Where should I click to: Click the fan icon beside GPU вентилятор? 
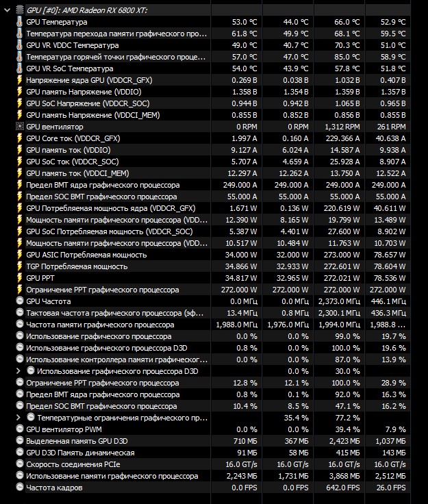coord(20,127)
